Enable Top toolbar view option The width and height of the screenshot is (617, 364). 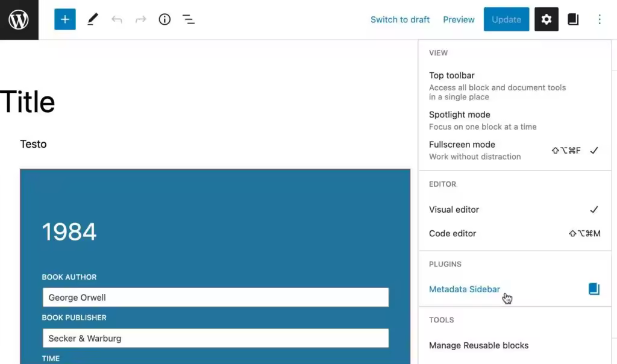tap(515, 86)
